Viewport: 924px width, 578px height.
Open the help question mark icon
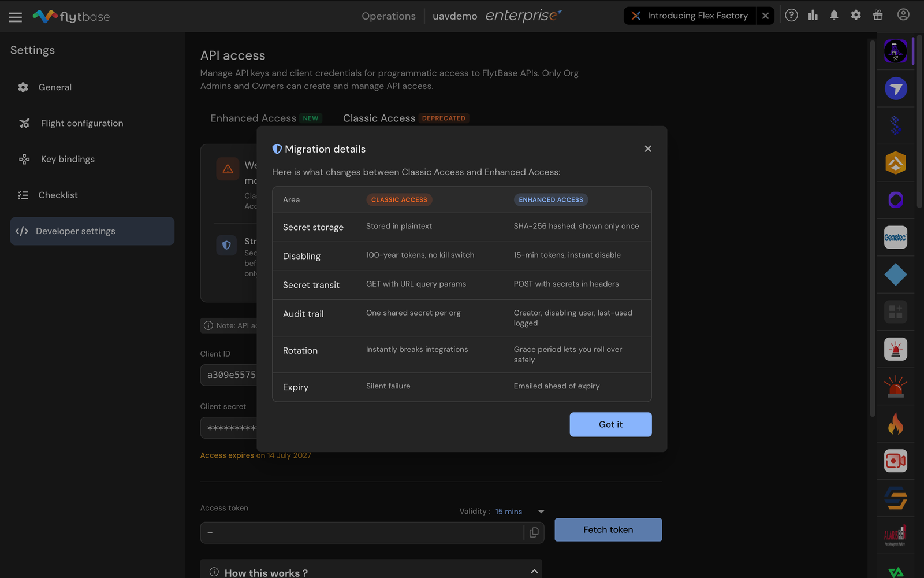coord(791,16)
